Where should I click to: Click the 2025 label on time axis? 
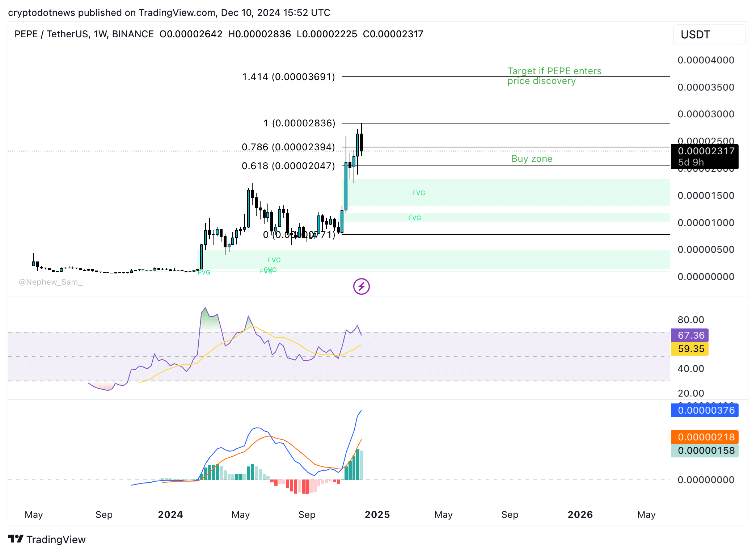(x=377, y=515)
